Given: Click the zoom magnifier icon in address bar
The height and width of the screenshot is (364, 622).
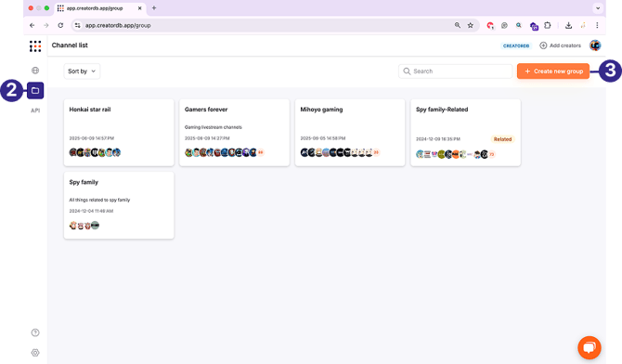Looking at the screenshot, I should pyautogui.click(x=458, y=25).
